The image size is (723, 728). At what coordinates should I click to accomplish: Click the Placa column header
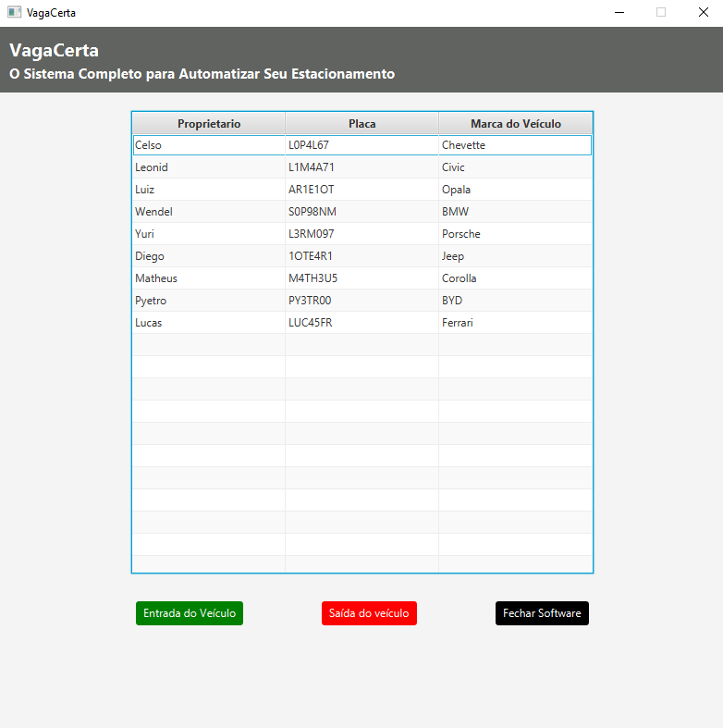click(x=361, y=124)
